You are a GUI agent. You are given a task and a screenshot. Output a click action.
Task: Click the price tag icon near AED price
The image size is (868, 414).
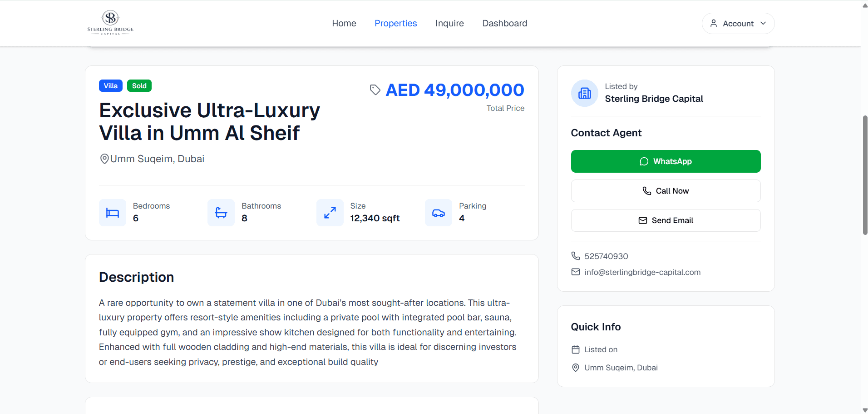[375, 90]
